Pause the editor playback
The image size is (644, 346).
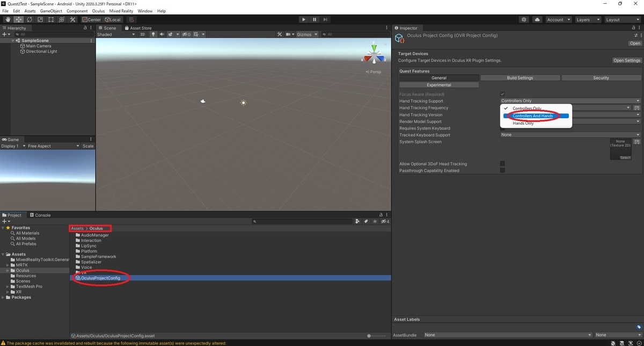[315, 19]
